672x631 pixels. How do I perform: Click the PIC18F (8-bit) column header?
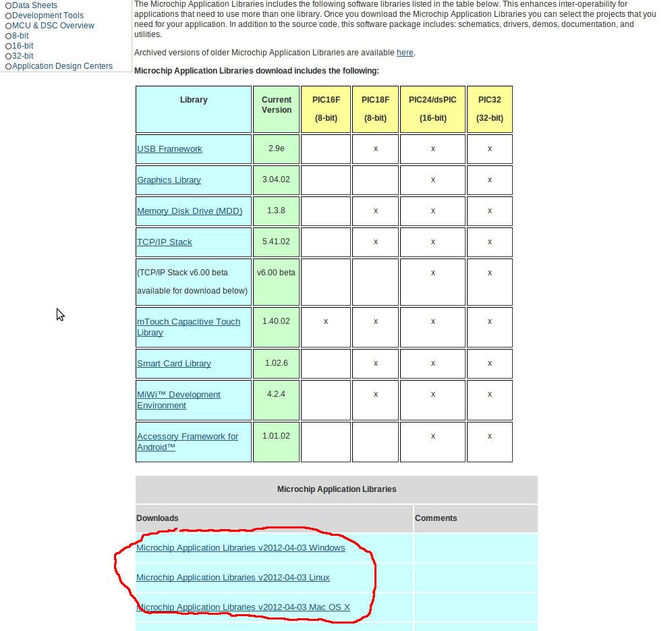(x=375, y=109)
